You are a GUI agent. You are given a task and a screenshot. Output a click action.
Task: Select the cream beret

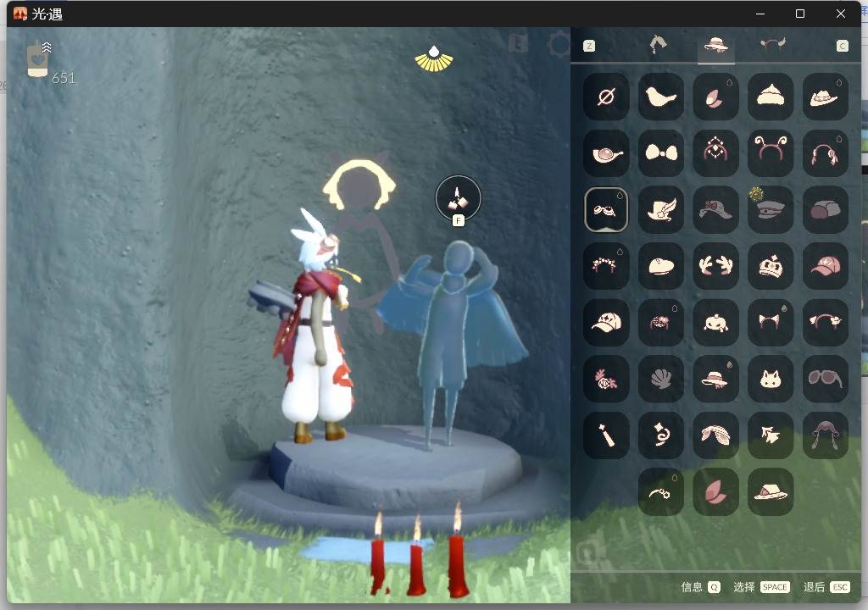click(661, 266)
